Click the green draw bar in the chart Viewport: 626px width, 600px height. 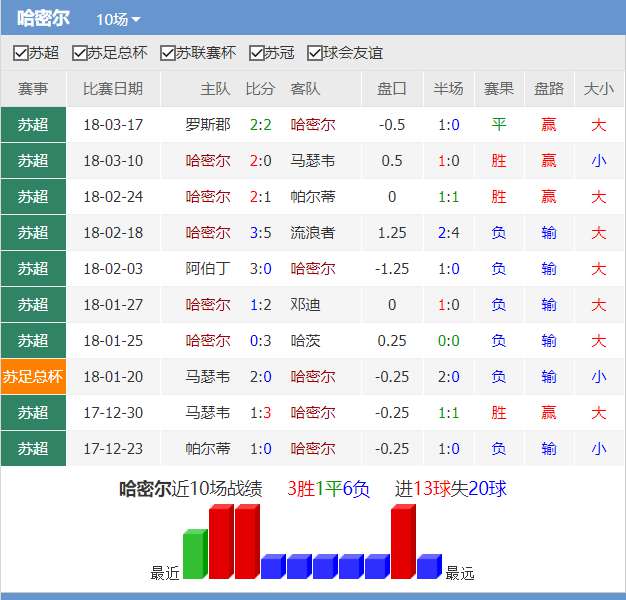click(x=194, y=555)
